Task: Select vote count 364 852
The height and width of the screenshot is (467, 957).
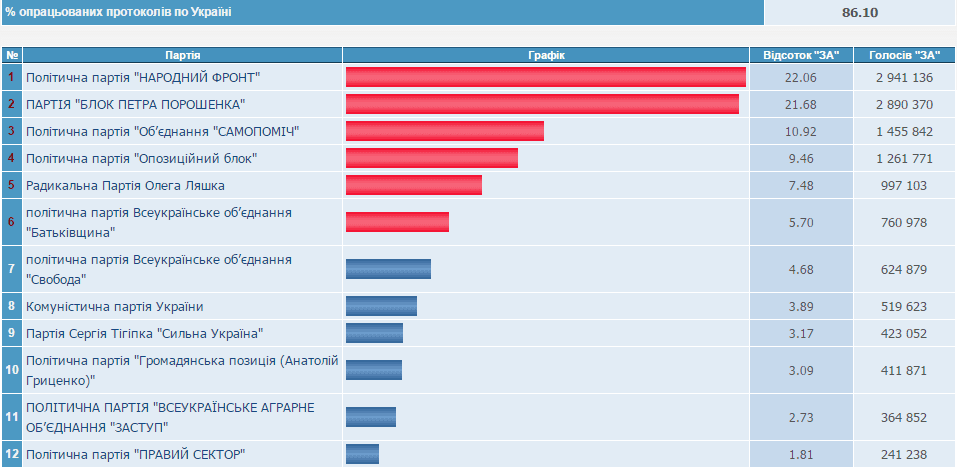Action: (x=905, y=418)
